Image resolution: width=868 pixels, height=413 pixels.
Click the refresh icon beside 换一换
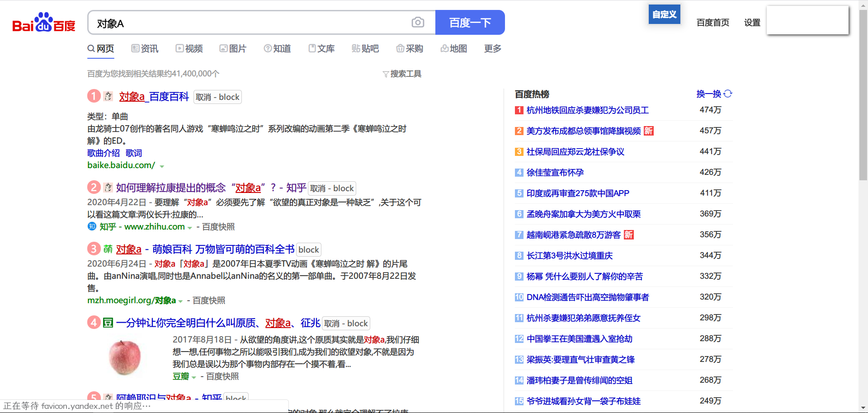tap(728, 94)
